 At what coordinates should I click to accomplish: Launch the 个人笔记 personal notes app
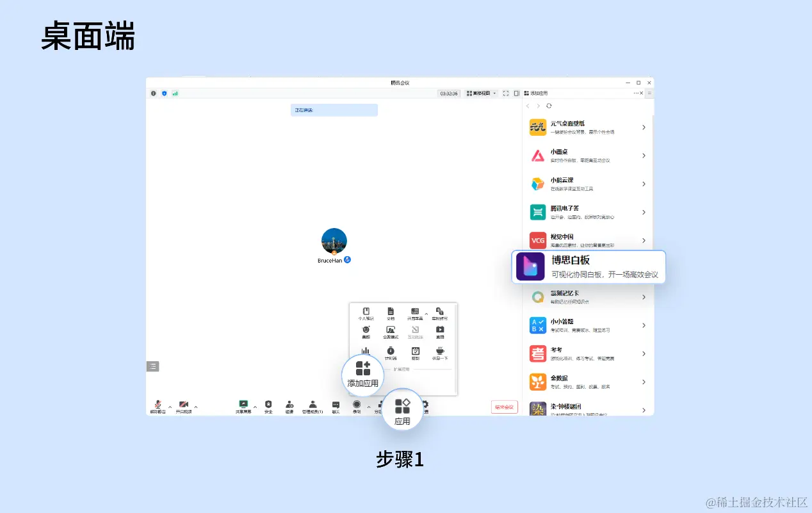(x=366, y=312)
